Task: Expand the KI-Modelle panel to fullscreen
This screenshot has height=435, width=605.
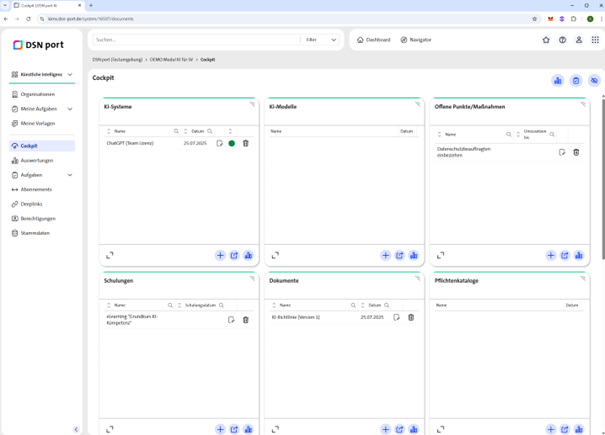Action: coord(275,255)
